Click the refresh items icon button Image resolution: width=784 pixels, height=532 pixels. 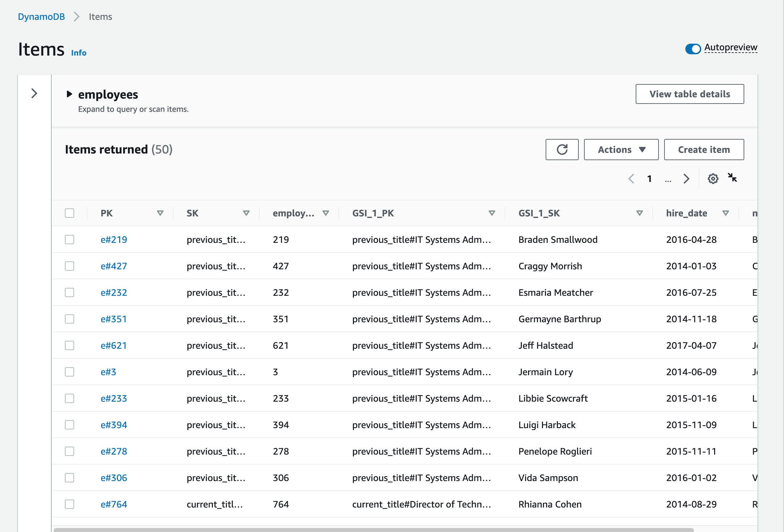(x=562, y=149)
